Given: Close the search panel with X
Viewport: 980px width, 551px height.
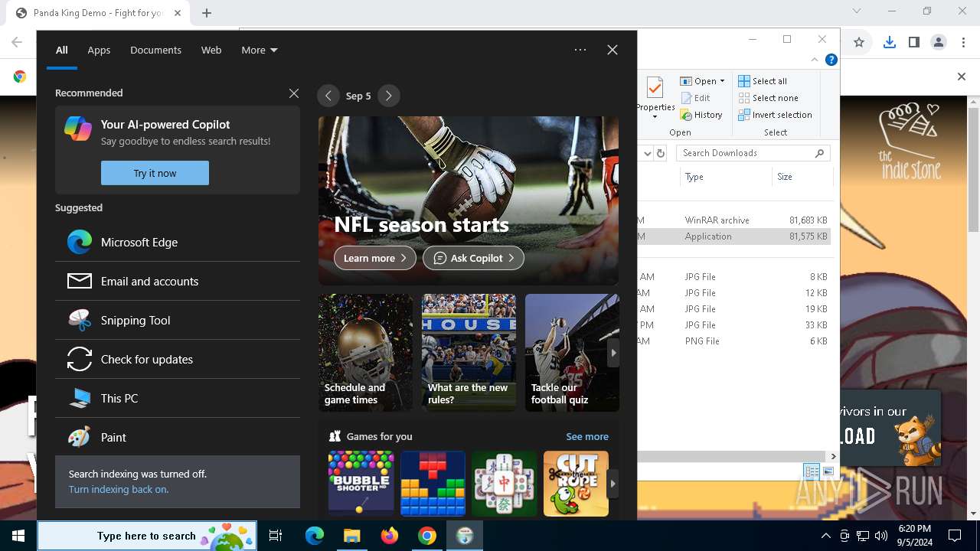Looking at the screenshot, I should [612, 50].
